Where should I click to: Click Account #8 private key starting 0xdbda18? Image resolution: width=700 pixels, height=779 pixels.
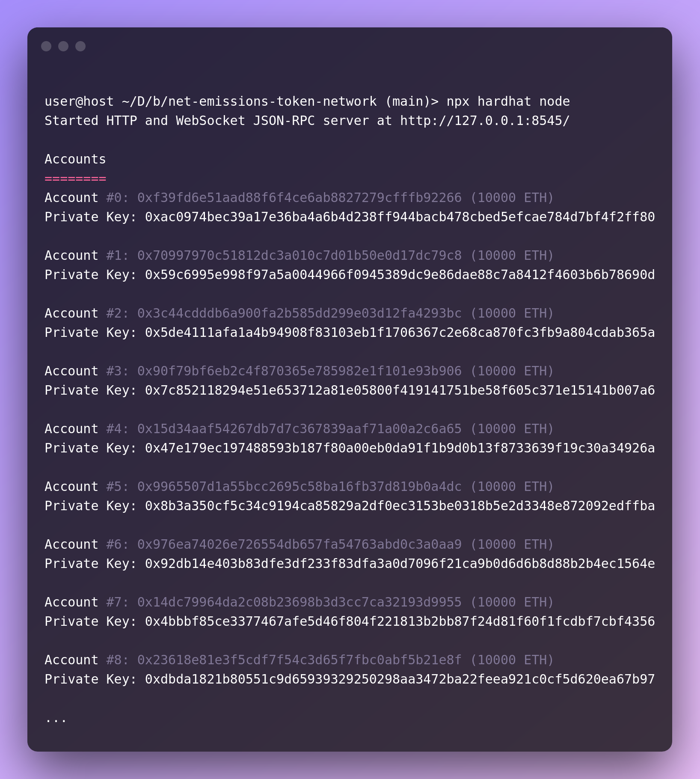point(400,679)
